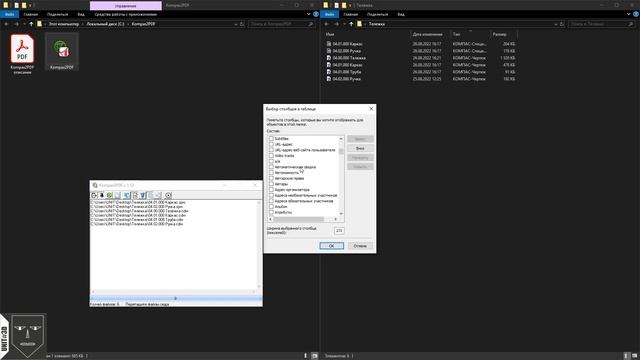Click the arrow-in-box icon starting Kompas2PDF toolbar
This screenshot has width=640, height=360.
[x=94, y=196]
